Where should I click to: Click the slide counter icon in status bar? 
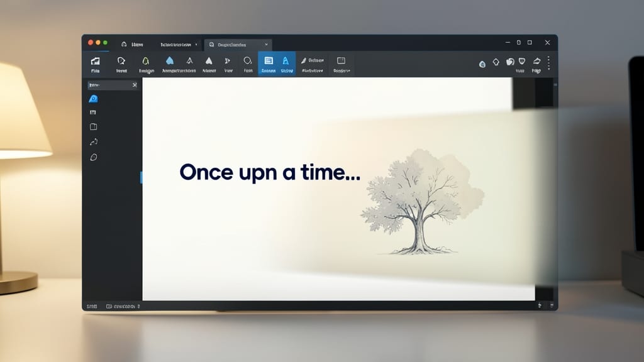click(109, 306)
